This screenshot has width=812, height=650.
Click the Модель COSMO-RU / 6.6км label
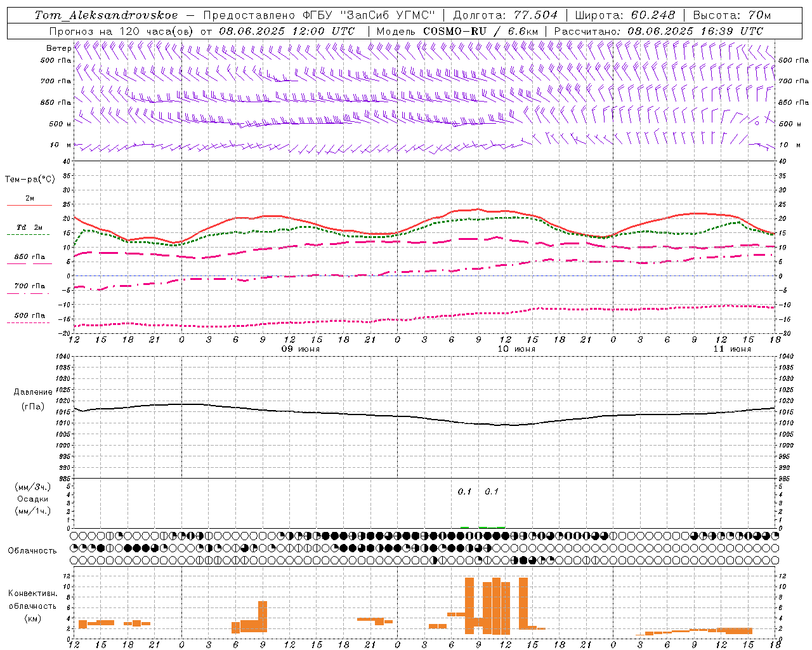[457, 31]
